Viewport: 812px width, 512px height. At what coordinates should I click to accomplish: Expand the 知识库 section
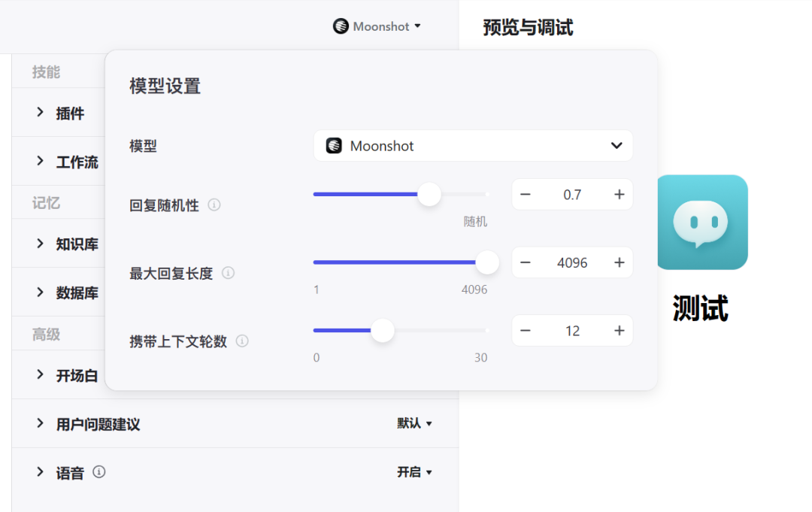(x=40, y=244)
